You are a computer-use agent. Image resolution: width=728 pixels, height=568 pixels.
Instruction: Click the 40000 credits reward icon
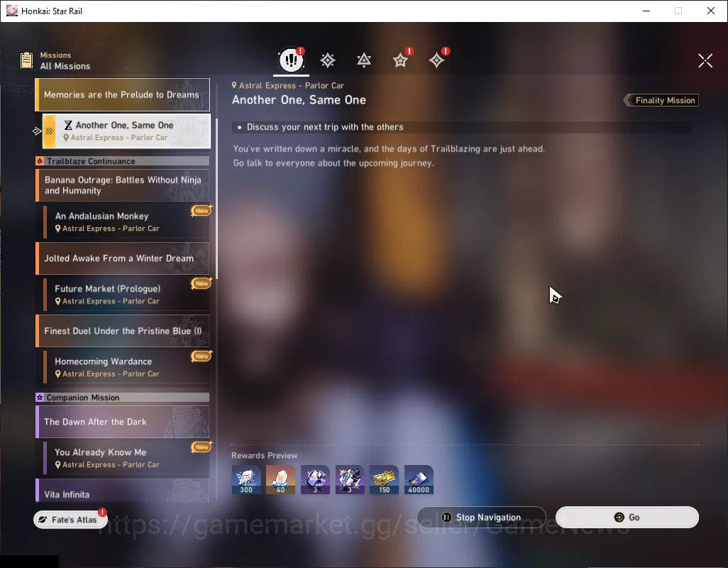tap(419, 480)
